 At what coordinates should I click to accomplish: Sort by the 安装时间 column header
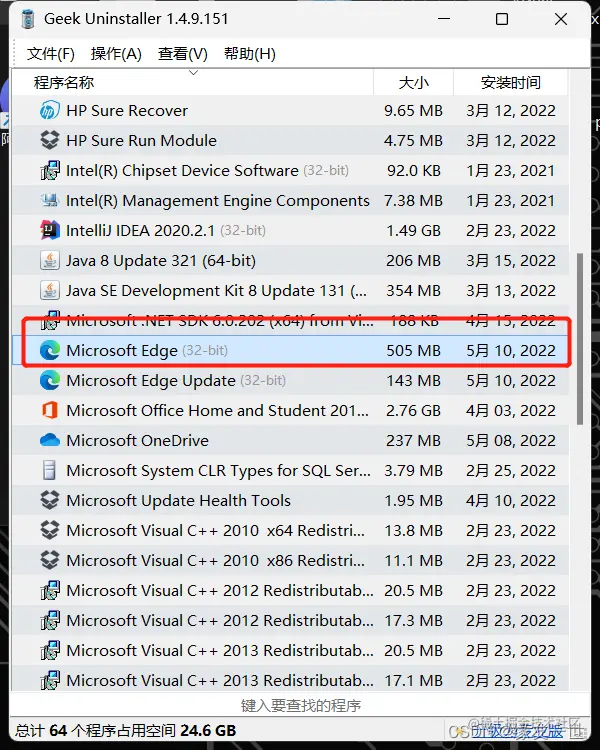point(511,82)
